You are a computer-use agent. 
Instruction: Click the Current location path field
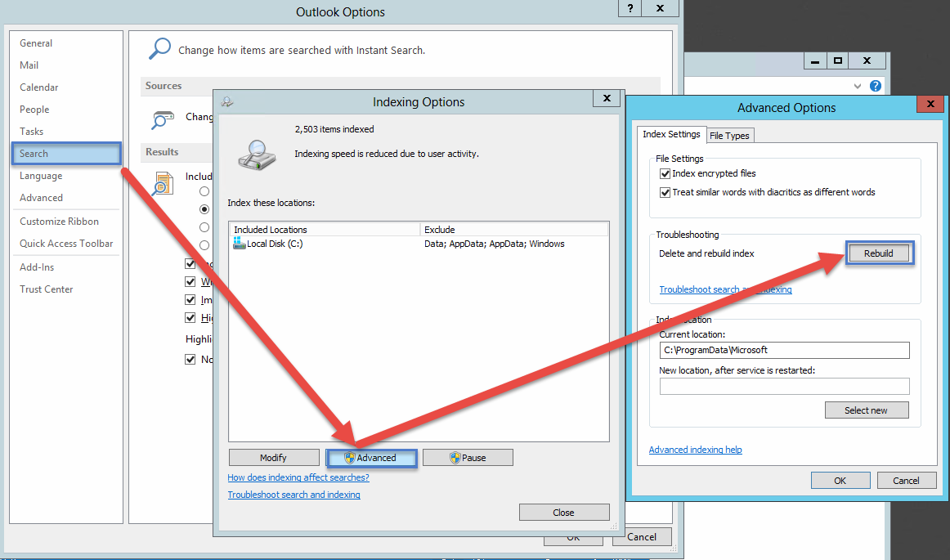(x=785, y=350)
